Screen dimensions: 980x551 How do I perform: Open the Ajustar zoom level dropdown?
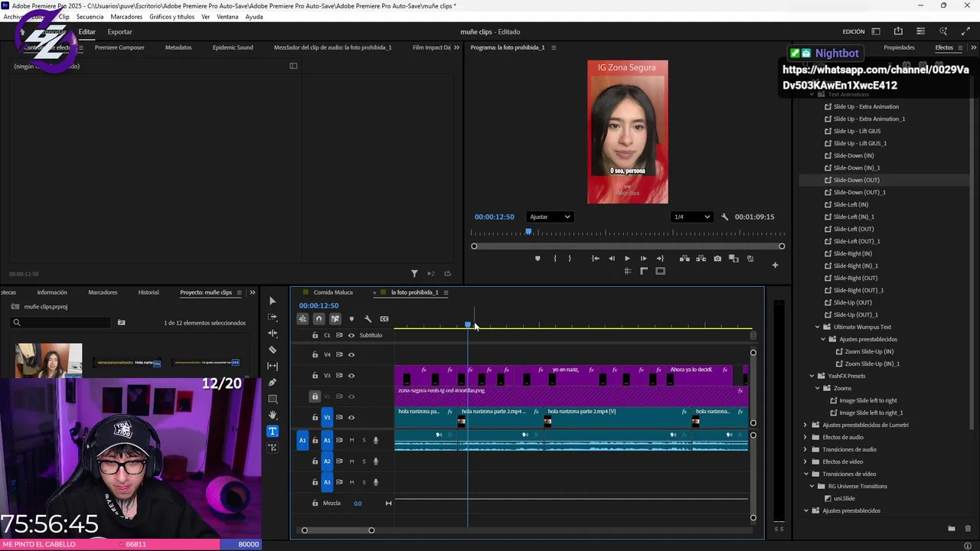pos(550,217)
